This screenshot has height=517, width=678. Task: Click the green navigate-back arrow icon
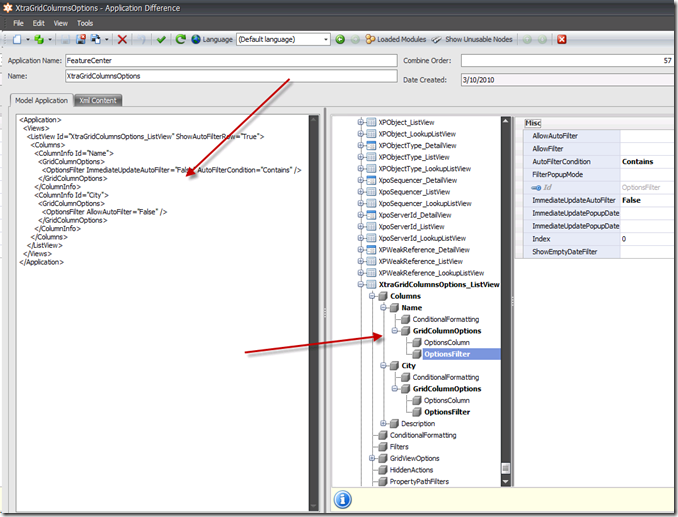pos(340,39)
